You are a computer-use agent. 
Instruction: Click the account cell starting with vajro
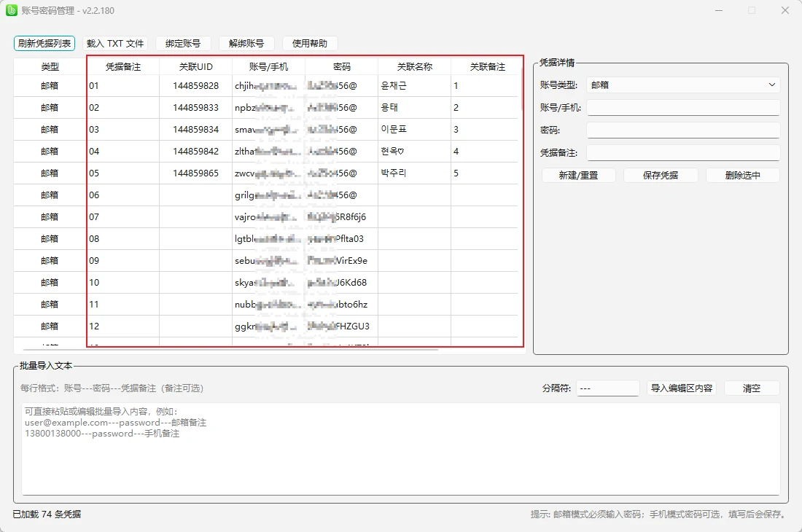click(268, 217)
